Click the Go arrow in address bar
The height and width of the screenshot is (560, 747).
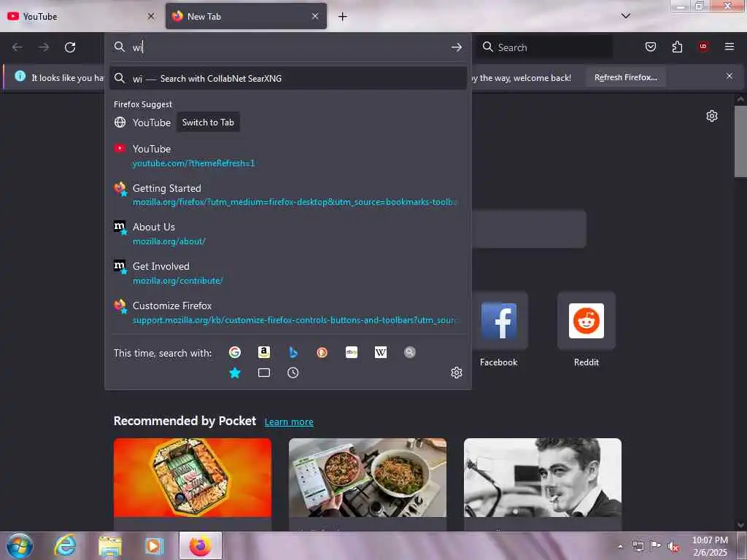pyautogui.click(x=457, y=47)
